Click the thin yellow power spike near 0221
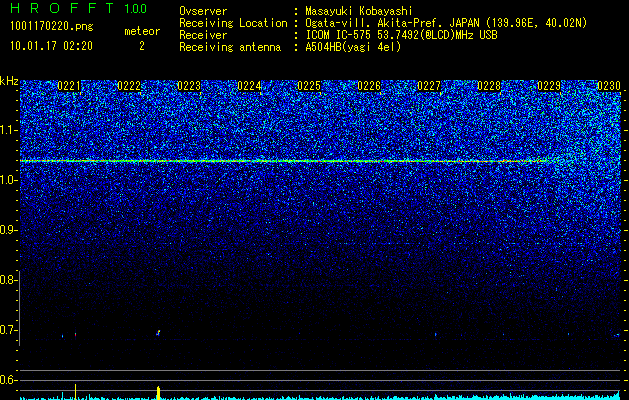Viewport: 629px width, 400px height. pos(75,392)
